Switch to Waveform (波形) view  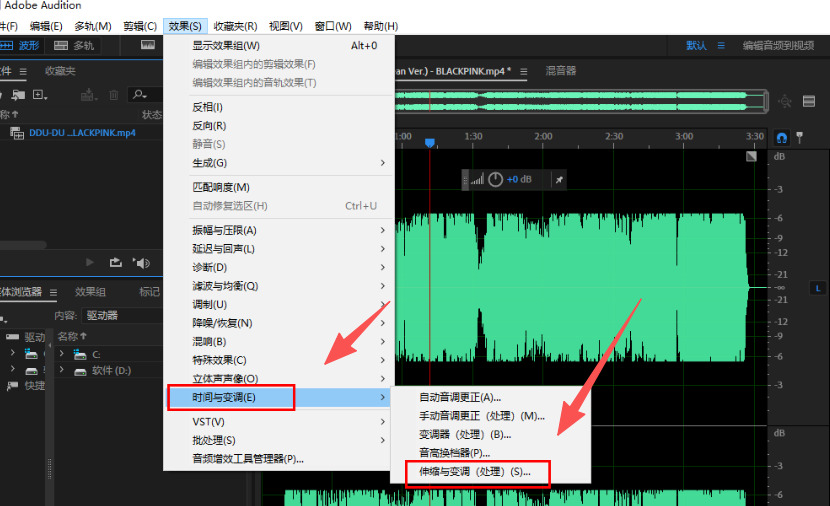[x=20, y=46]
